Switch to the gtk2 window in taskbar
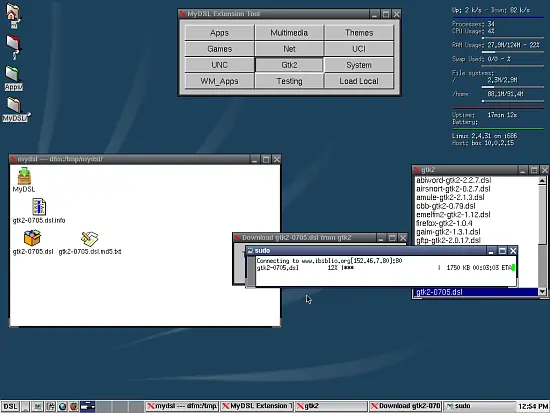The image size is (550, 413). 331,406
